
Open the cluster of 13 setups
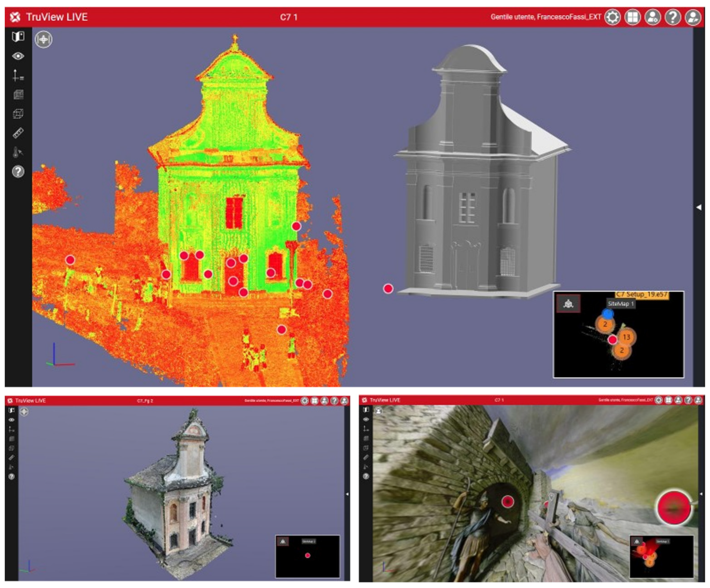click(x=626, y=337)
